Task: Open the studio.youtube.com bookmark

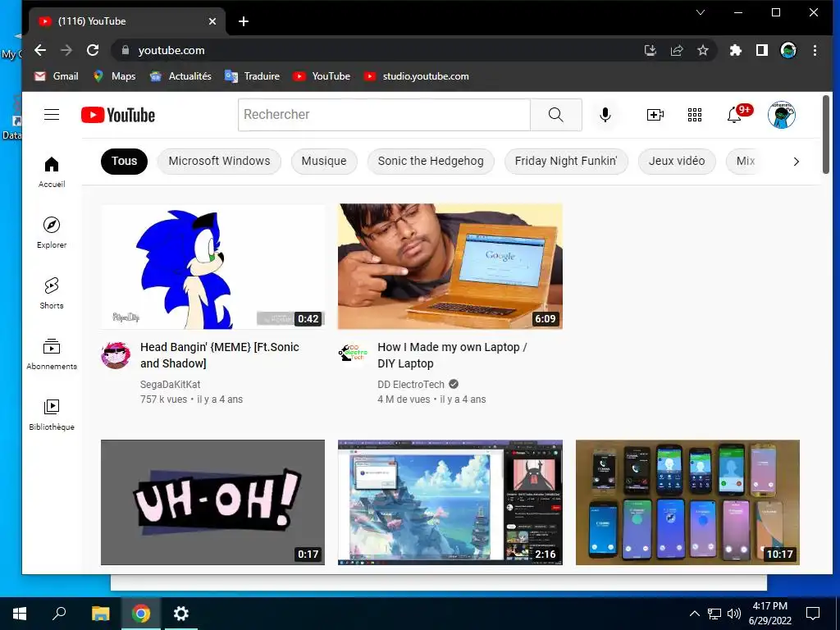Action: click(416, 76)
